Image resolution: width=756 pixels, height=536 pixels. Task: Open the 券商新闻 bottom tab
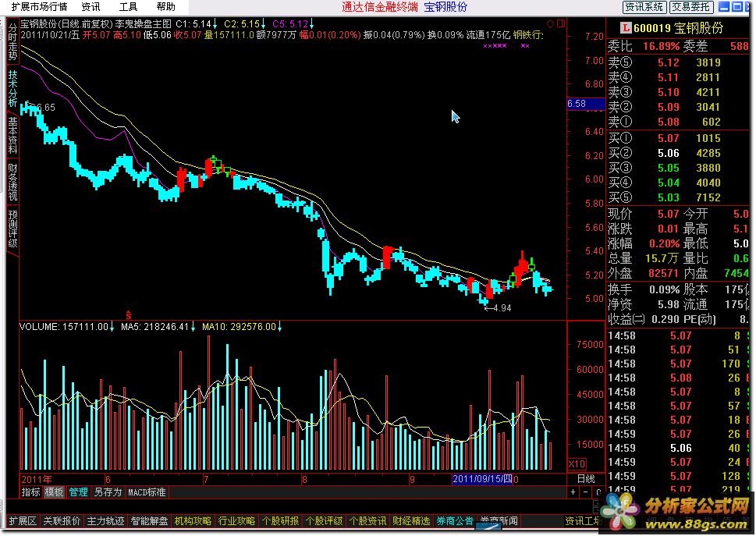499,521
